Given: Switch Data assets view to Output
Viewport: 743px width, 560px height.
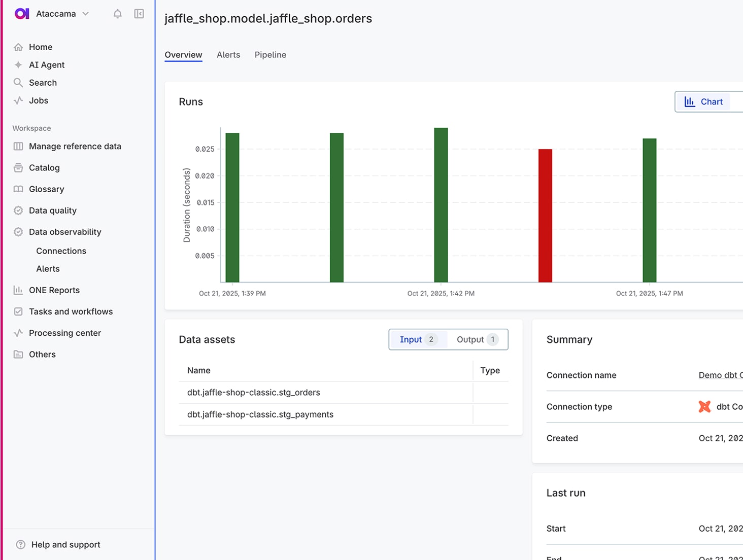Looking at the screenshot, I should [x=476, y=339].
